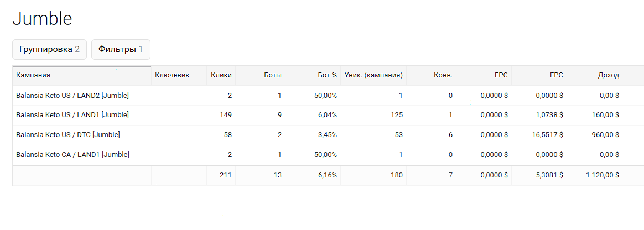The image size is (644, 230).
Task: Open the Группировка grouping button
Action: pyautogui.click(x=49, y=49)
